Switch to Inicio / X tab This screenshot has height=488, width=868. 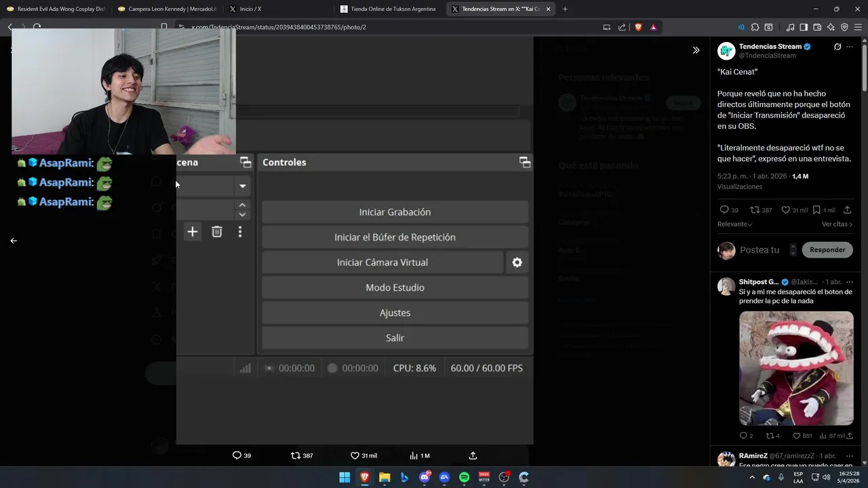278,9
